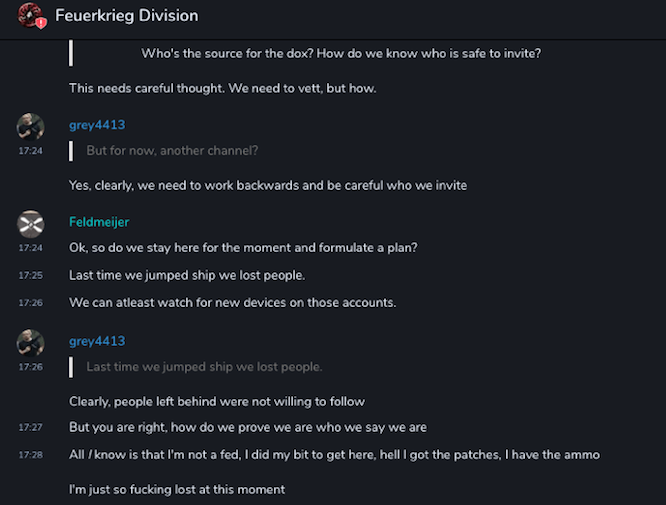Viewport: 666px width, 505px height.
Task: Click the 17:27 timestamp
Action: coord(30,428)
